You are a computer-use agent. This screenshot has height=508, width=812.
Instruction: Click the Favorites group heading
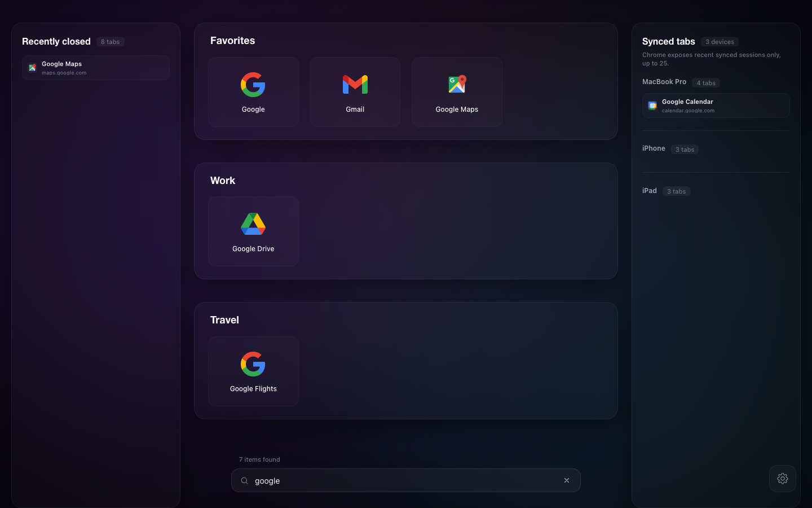click(x=232, y=41)
